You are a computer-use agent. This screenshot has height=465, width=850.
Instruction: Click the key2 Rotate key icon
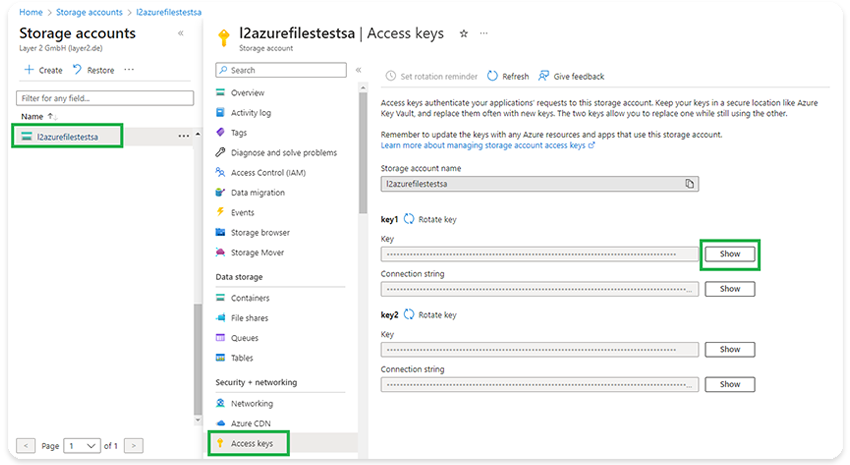(x=409, y=315)
